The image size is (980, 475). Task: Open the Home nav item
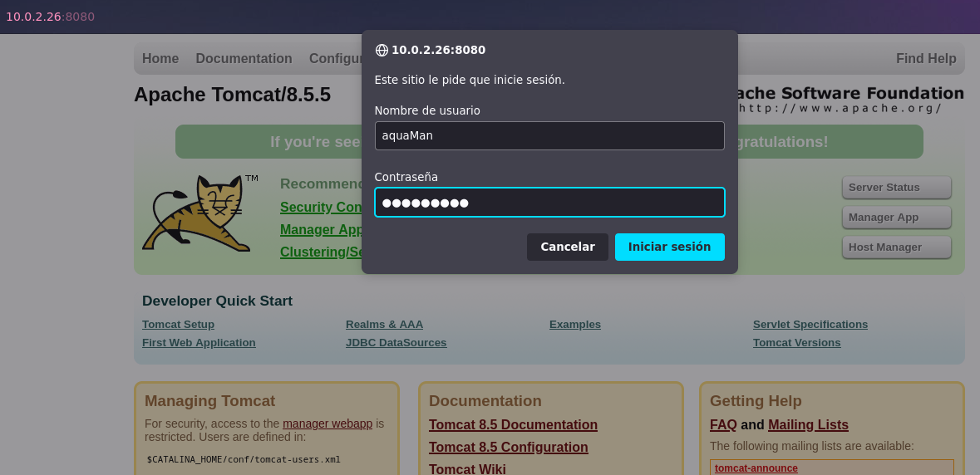160,59
